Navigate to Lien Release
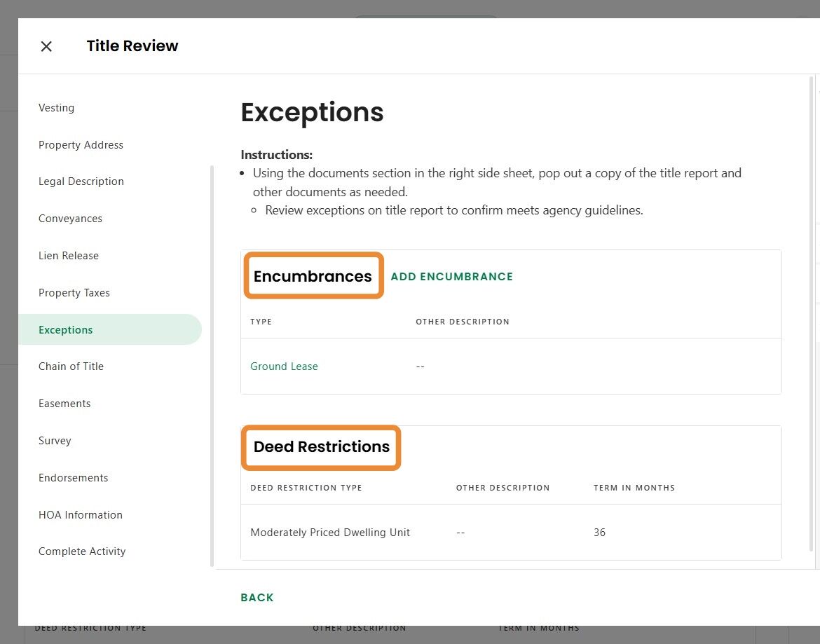Viewport: 820px width, 644px height. (x=69, y=256)
